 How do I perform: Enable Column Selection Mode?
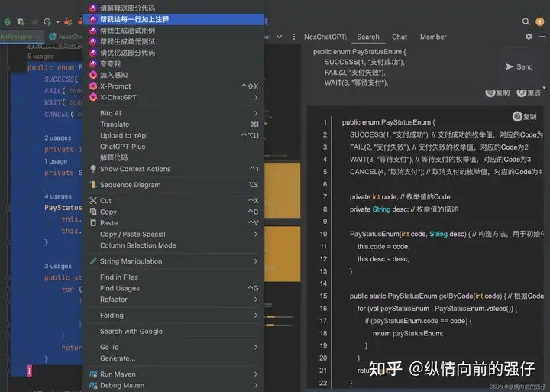click(x=173, y=245)
